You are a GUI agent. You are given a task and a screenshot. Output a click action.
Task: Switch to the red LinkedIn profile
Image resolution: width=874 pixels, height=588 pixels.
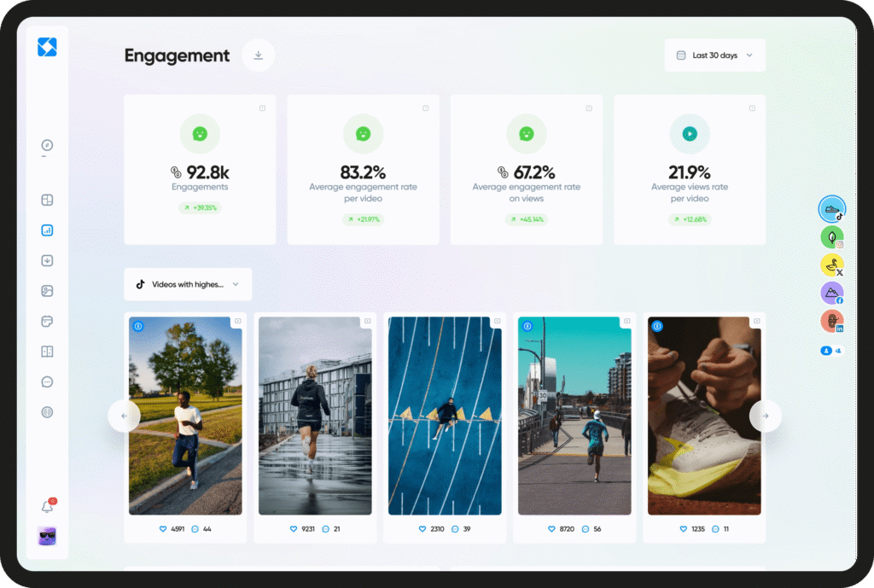[832, 321]
